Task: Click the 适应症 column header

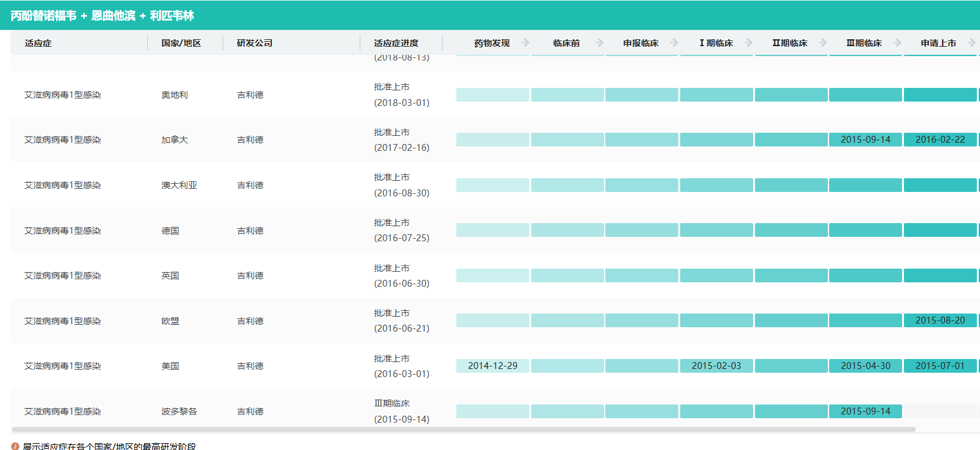Action: pyautogui.click(x=39, y=43)
